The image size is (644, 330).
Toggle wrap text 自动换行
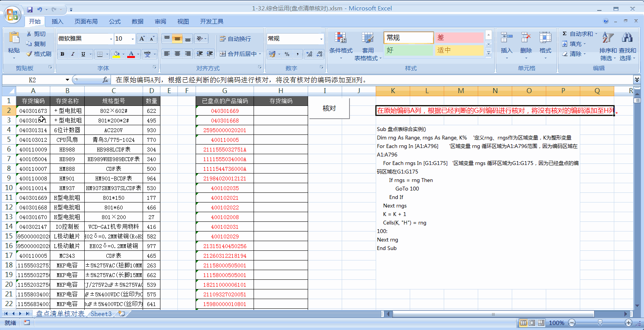235,39
